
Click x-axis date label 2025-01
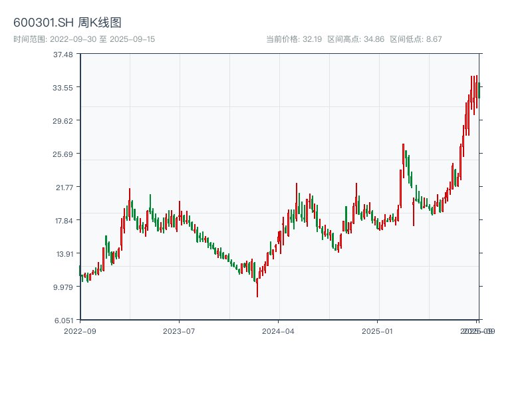point(377,331)
